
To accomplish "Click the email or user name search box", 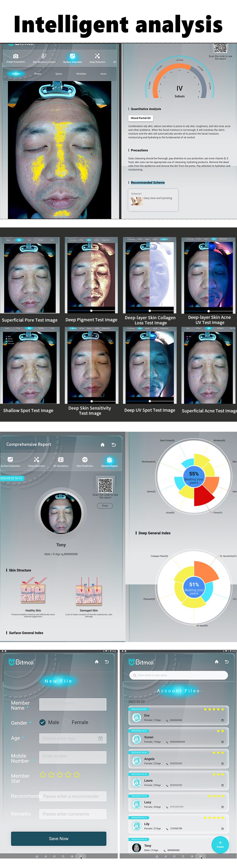I will (179, 675).
